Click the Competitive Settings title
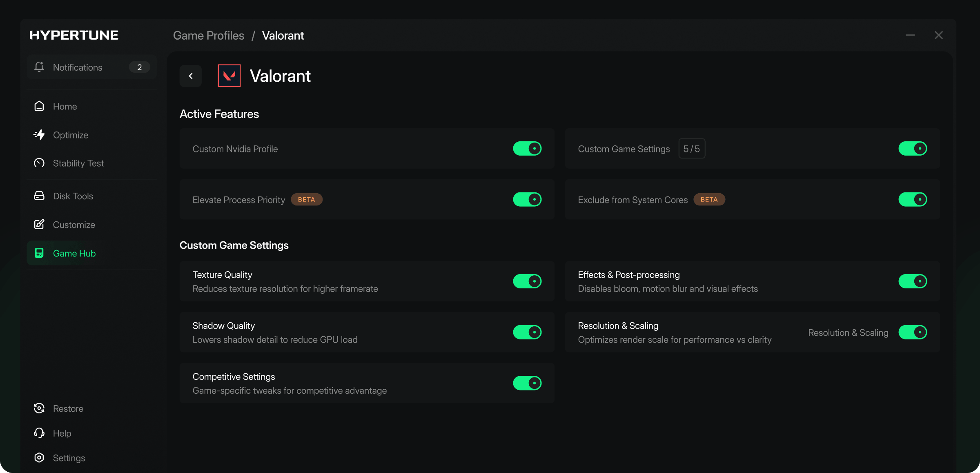Image resolution: width=980 pixels, height=473 pixels. tap(234, 377)
